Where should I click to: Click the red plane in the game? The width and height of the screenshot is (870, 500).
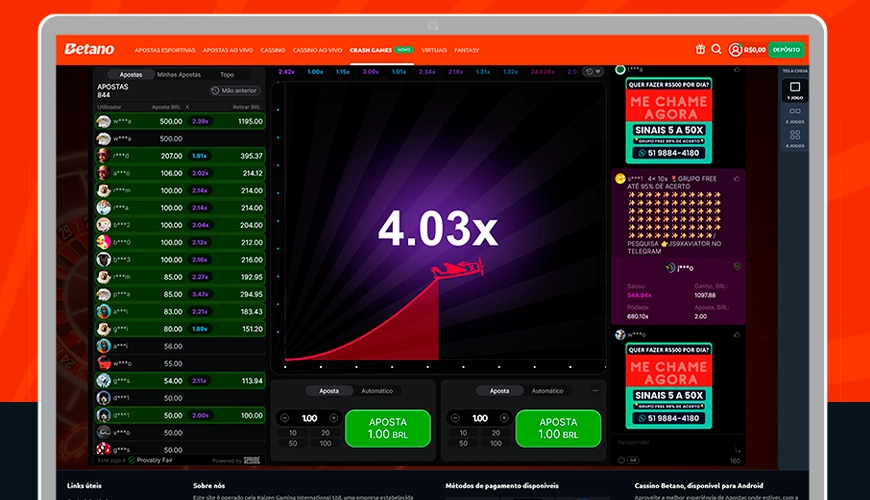457,269
